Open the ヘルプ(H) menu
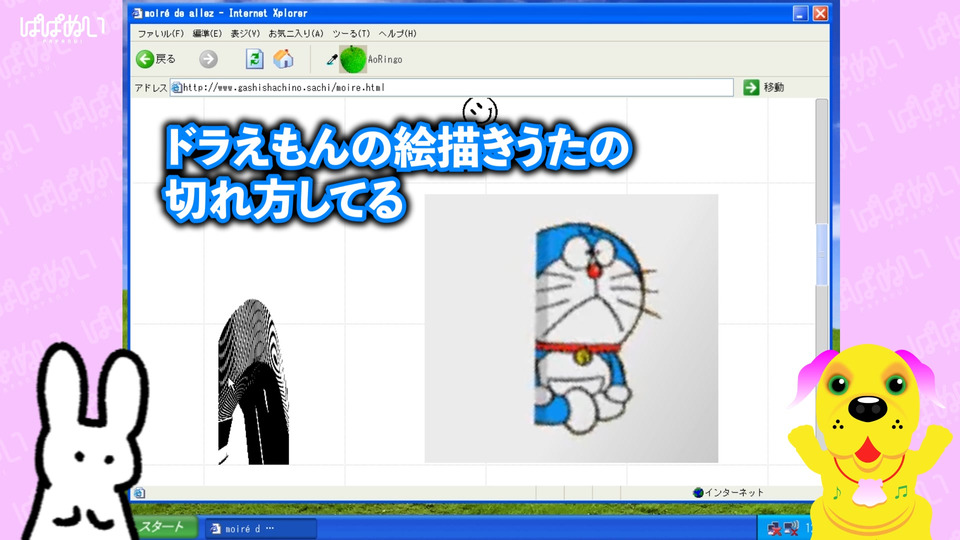Viewport: 960px width, 540px height. pyautogui.click(x=397, y=34)
